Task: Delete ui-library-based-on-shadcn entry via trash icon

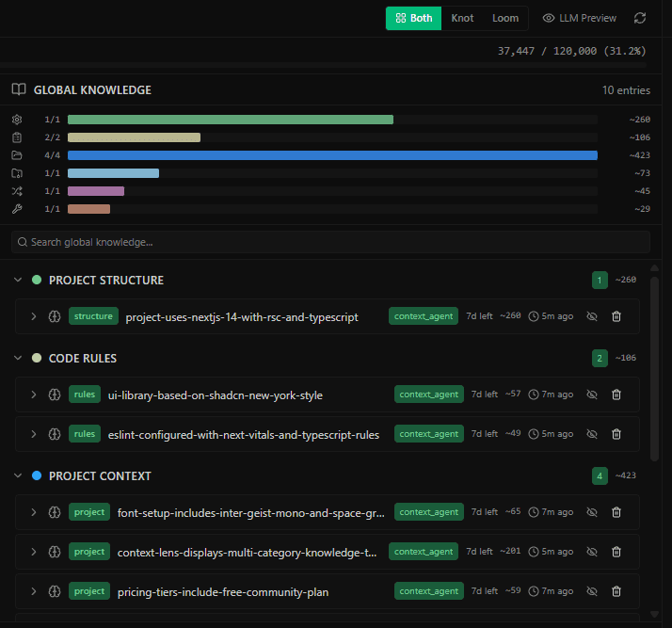Action: (616, 395)
